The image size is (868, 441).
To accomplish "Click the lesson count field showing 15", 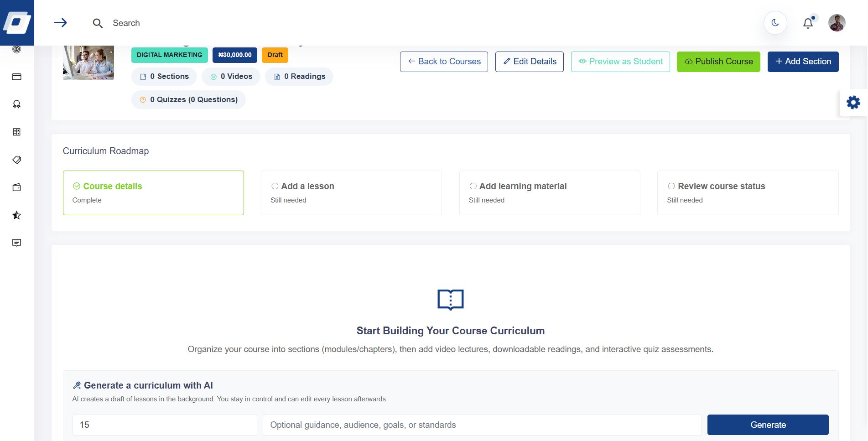I will point(165,425).
